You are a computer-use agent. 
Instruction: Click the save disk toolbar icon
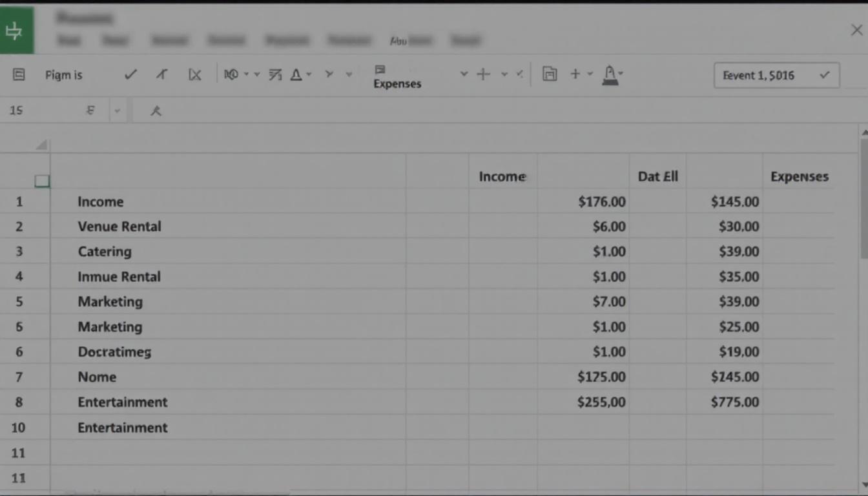click(550, 75)
